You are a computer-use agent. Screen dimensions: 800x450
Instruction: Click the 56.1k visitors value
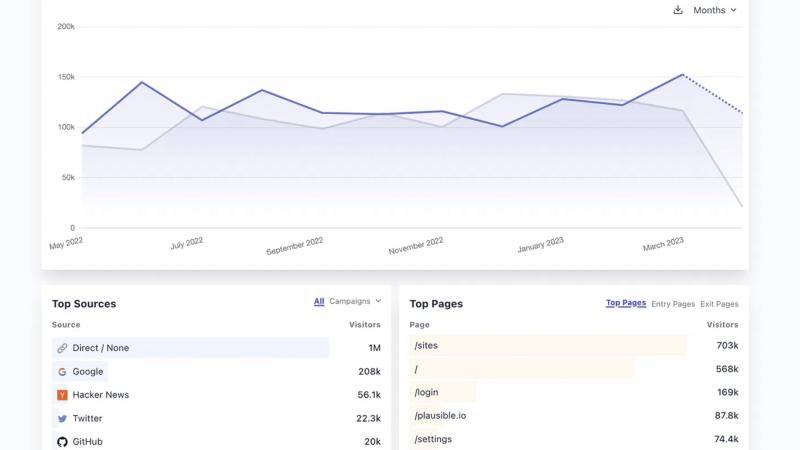click(x=369, y=395)
